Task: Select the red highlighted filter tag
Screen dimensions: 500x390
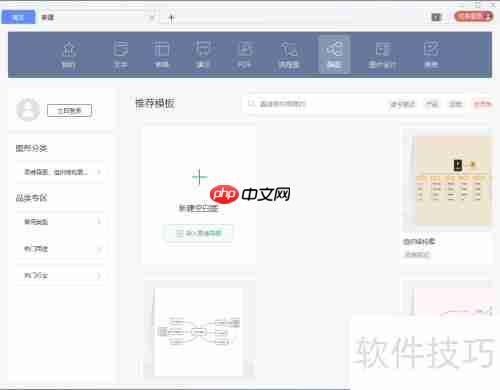Action: click(482, 104)
